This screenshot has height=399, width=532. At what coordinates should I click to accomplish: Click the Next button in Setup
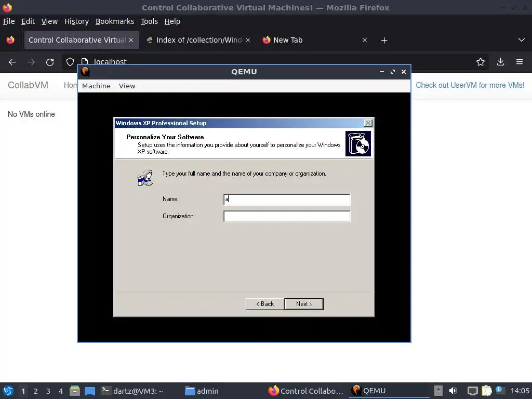point(304,304)
